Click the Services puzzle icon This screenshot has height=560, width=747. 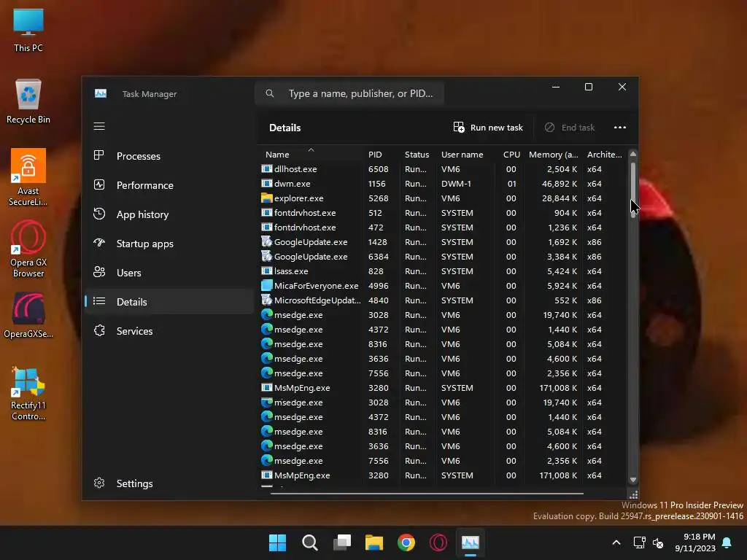99,330
